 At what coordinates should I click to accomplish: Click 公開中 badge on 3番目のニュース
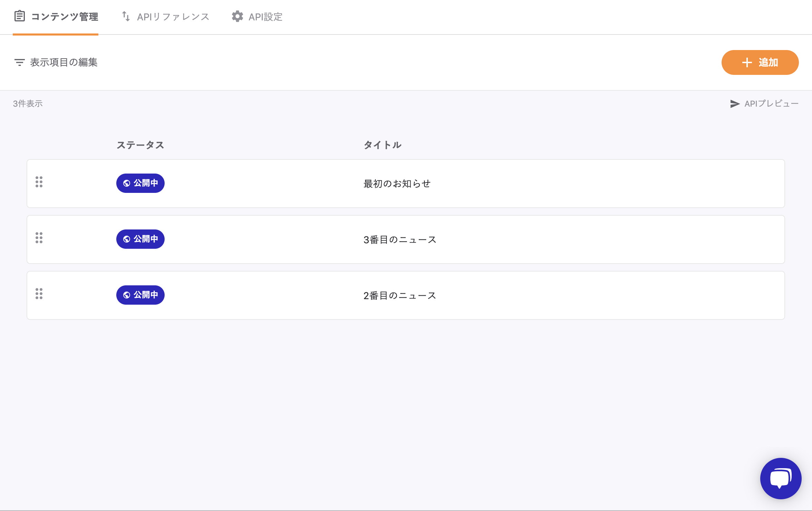pyautogui.click(x=140, y=239)
